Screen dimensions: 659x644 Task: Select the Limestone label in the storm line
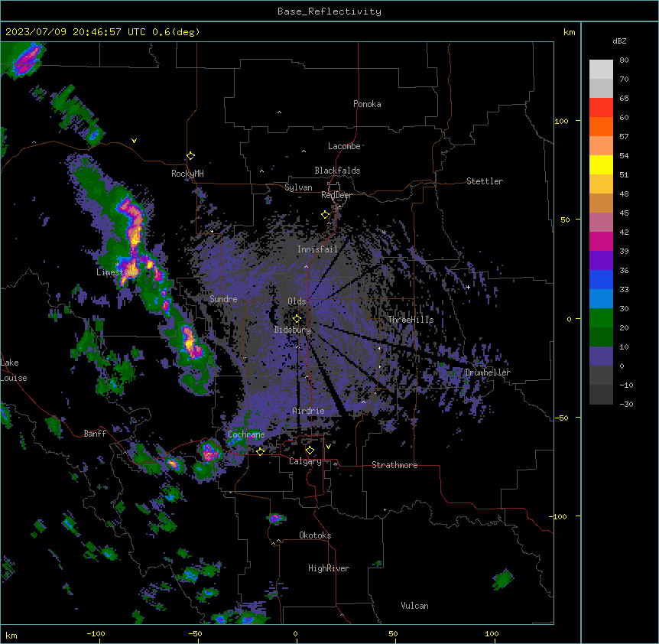pos(116,272)
